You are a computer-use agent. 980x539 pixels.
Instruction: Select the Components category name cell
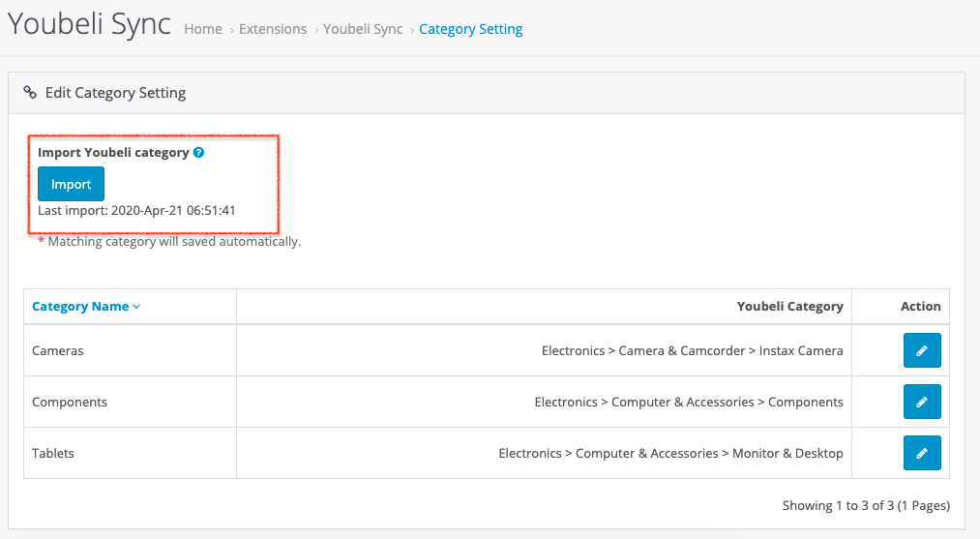point(70,402)
